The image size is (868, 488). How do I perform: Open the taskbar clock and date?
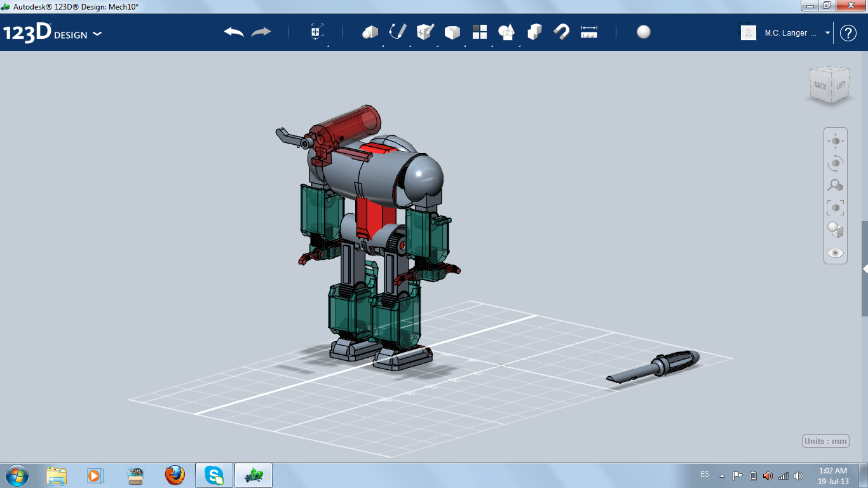(833, 475)
